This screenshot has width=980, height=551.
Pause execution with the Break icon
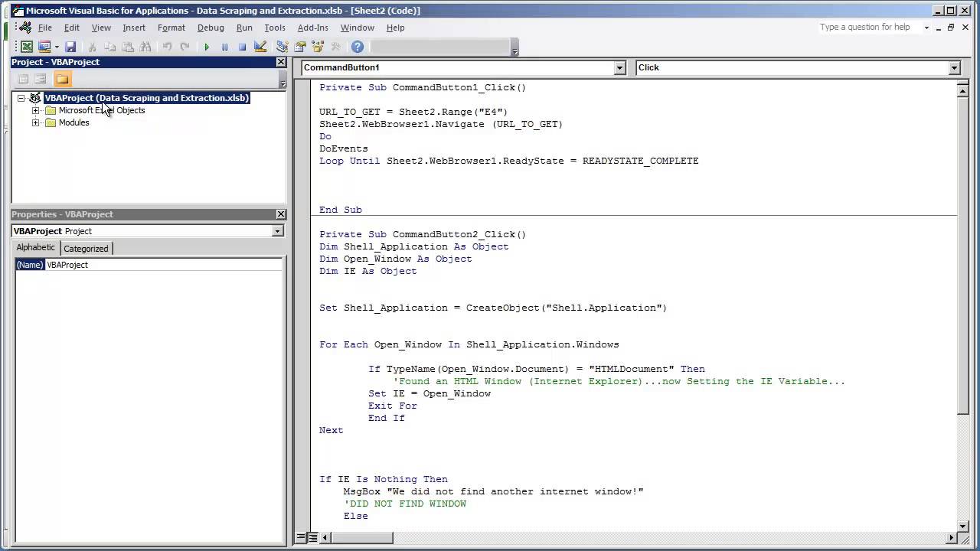(224, 47)
